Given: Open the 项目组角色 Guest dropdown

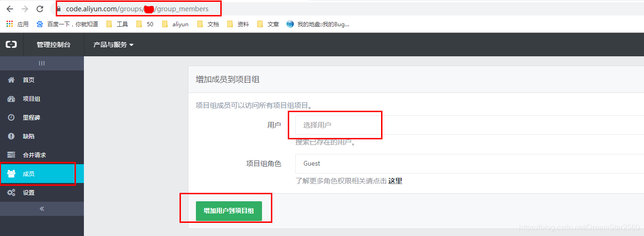Looking at the screenshot, I should [x=470, y=163].
